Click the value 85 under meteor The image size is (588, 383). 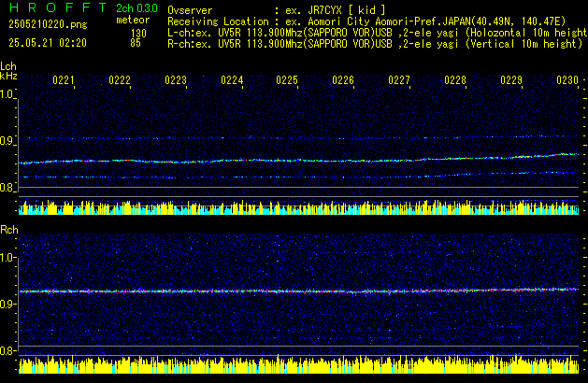[x=136, y=43]
